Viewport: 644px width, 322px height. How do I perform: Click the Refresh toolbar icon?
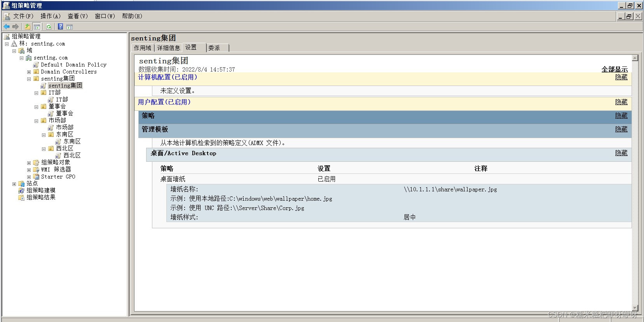click(x=49, y=26)
